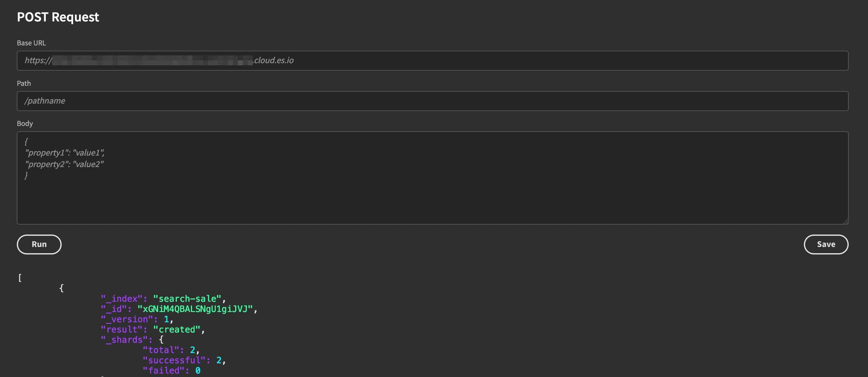The image size is (868, 377).
Task: Click the Run button
Action: point(39,244)
